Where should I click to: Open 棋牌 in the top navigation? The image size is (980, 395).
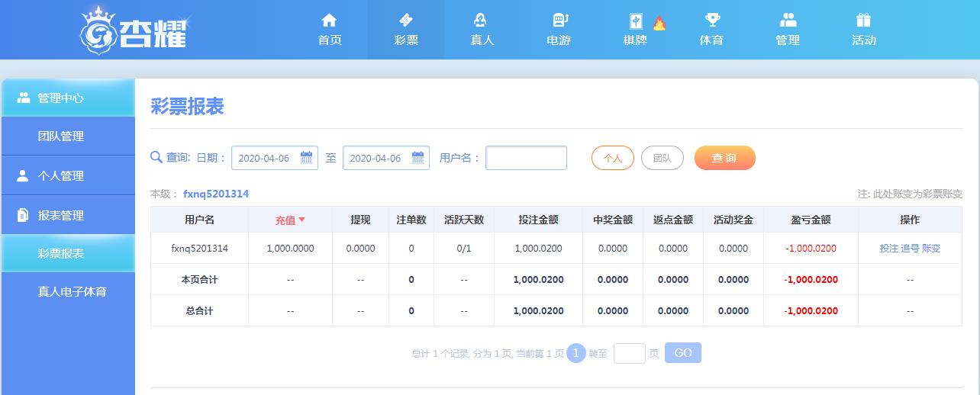point(635,30)
